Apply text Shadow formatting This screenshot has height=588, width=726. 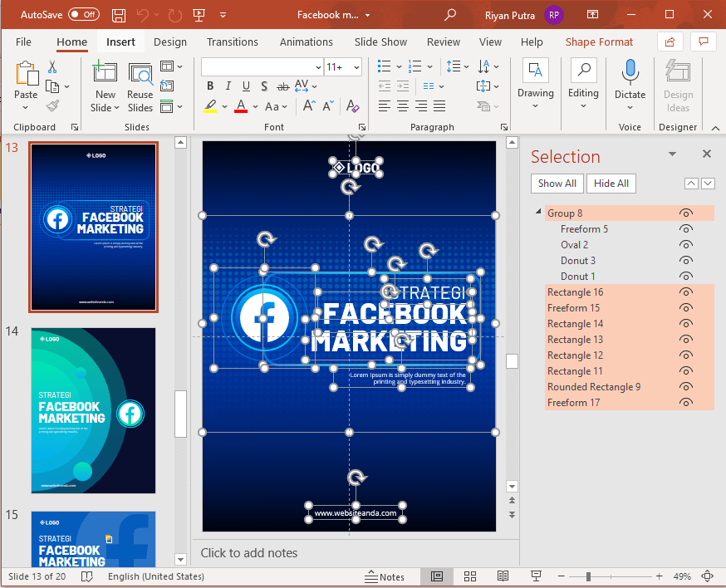pos(264,86)
